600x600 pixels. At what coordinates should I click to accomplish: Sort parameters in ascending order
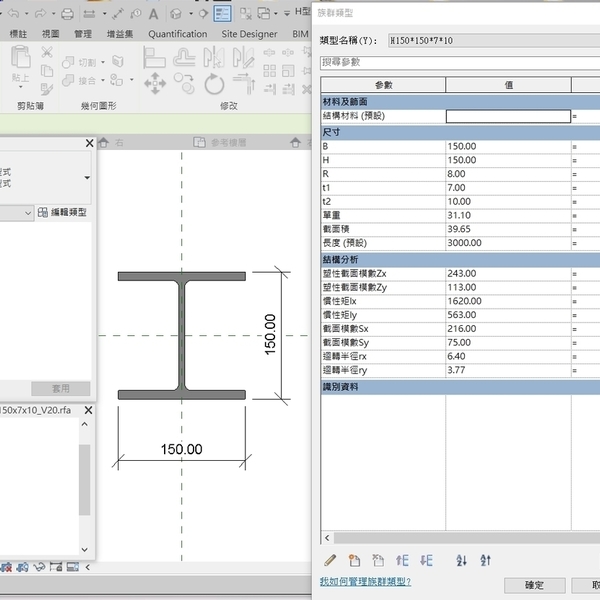click(x=461, y=560)
